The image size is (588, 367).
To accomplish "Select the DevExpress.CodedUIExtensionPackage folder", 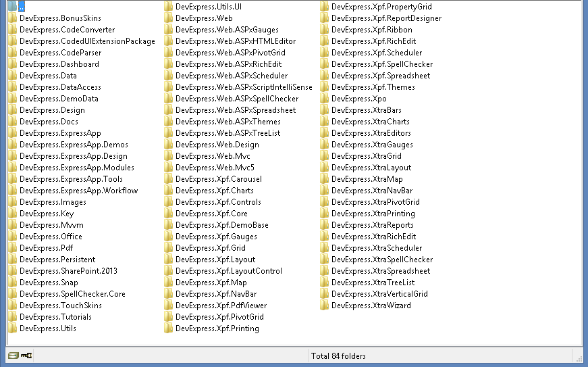I will [x=87, y=41].
